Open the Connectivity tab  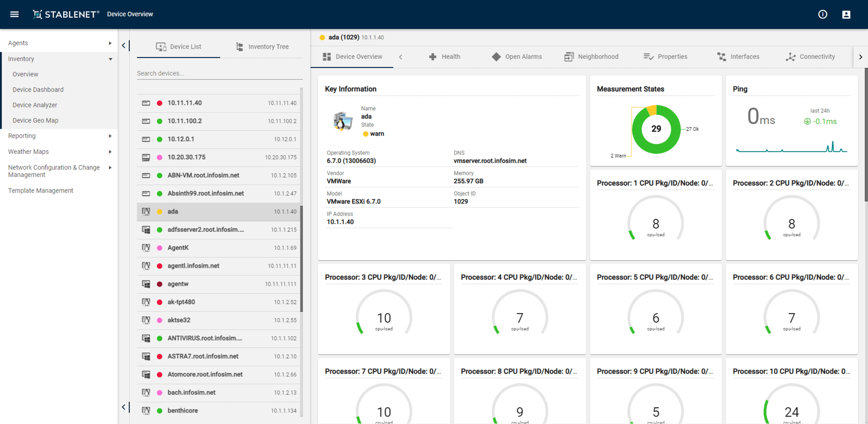tap(810, 57)
